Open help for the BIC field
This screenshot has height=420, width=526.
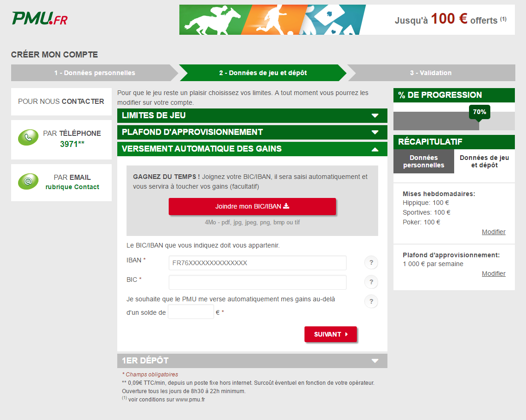pyautogui.click(x=371, y=282)
